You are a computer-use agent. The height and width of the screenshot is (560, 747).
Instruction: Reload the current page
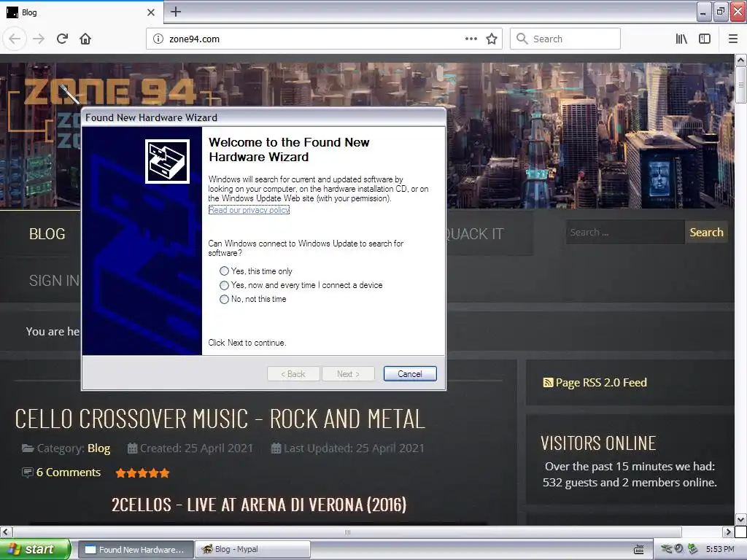[x=63, y=39]
